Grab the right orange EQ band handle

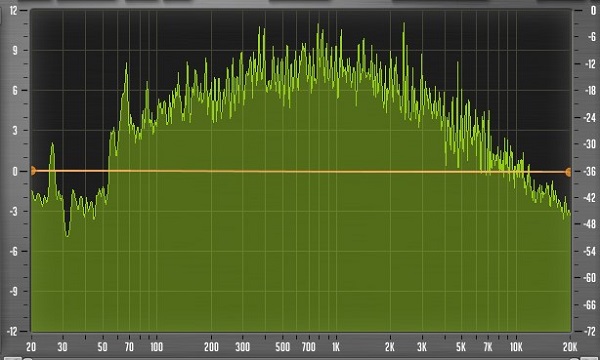click(x=569, y=172)
